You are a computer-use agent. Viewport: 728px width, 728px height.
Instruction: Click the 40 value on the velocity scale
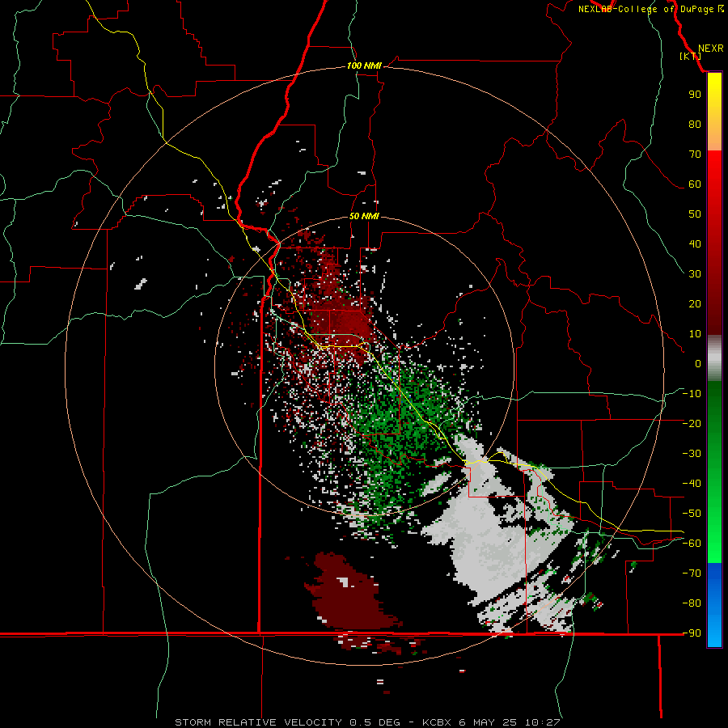(695, 243)
